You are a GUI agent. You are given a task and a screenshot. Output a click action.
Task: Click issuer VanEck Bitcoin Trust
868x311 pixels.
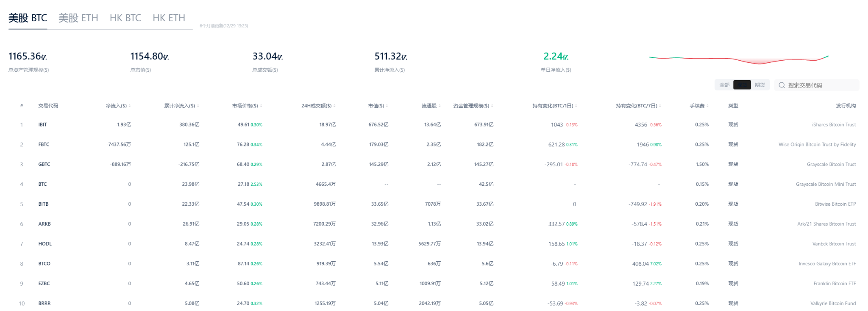(x=834, y=244)
